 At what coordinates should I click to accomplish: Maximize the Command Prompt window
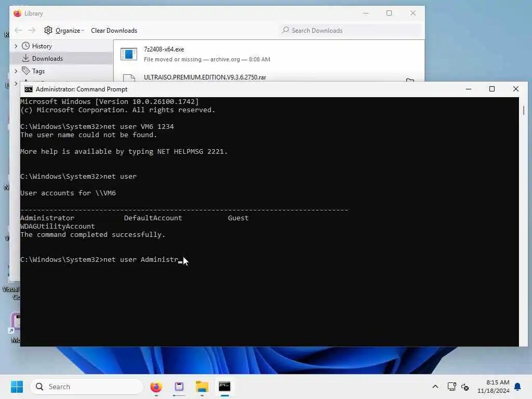pos(492,89)
